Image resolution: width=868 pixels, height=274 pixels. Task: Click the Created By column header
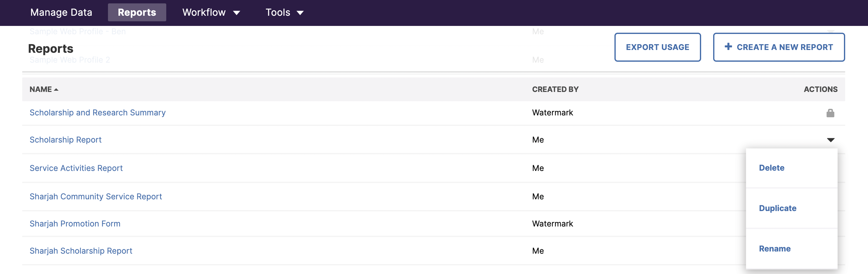[x=555, y=89]
